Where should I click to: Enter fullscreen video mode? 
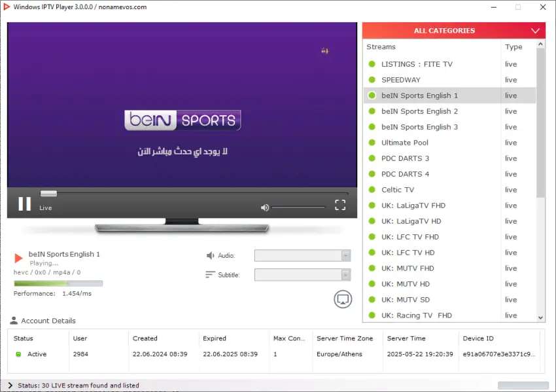coord(340,205)
